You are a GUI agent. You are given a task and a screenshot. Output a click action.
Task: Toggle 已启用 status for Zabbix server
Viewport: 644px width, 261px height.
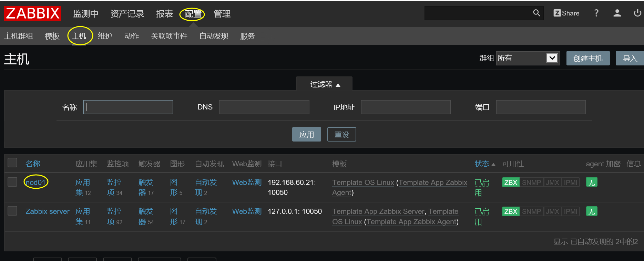pos(482,217)
